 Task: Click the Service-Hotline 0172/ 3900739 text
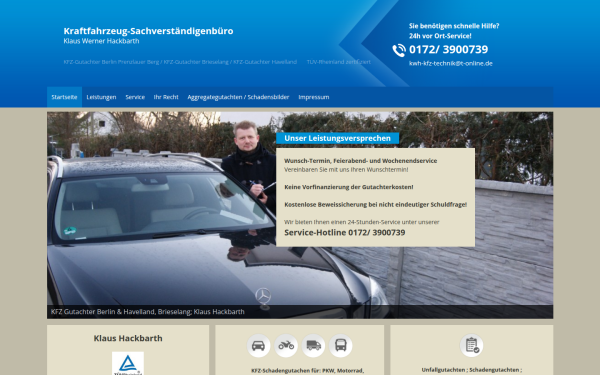345,232
